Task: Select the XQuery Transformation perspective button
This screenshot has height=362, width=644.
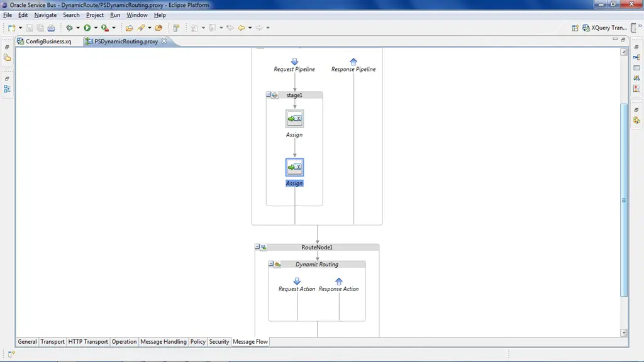Action: click(604, 28)
